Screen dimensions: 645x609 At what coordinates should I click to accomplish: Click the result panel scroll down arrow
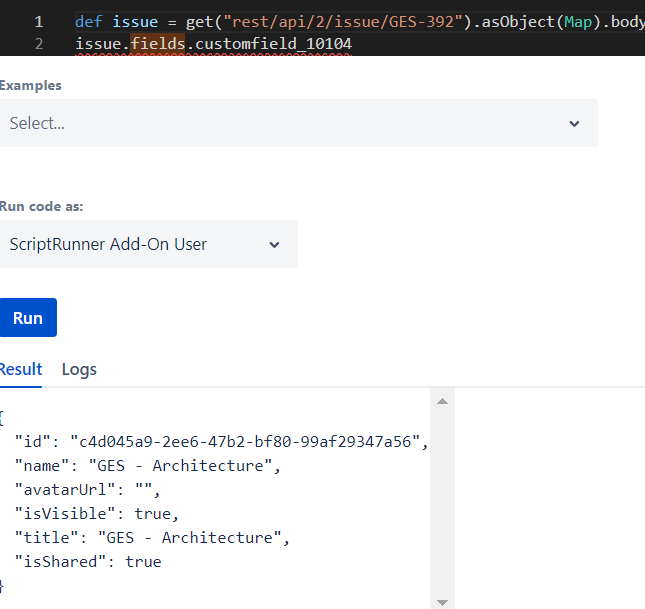(x=442, y=603)
